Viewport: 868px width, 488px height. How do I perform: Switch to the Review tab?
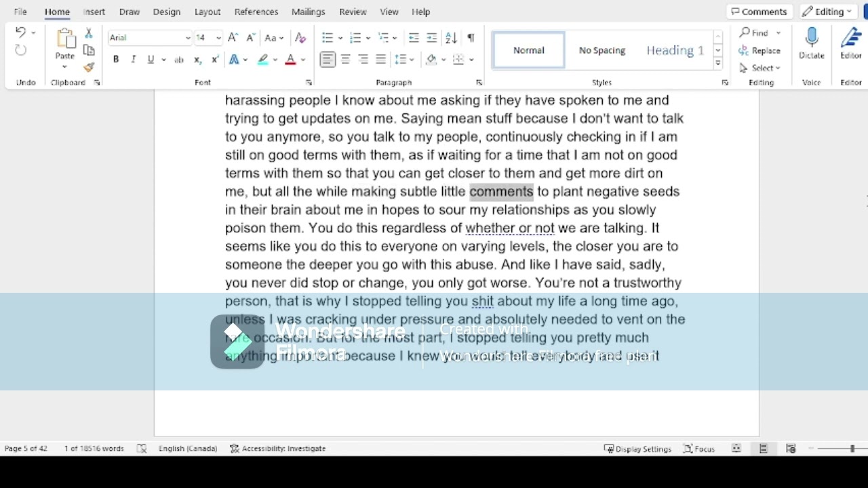click(353, 12)
